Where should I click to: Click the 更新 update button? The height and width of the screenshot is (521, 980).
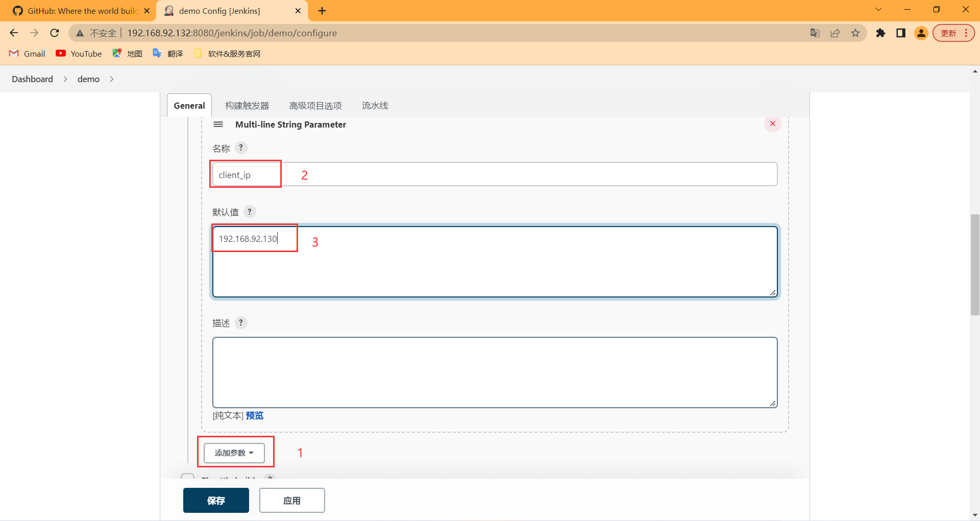tap(948, 33)
